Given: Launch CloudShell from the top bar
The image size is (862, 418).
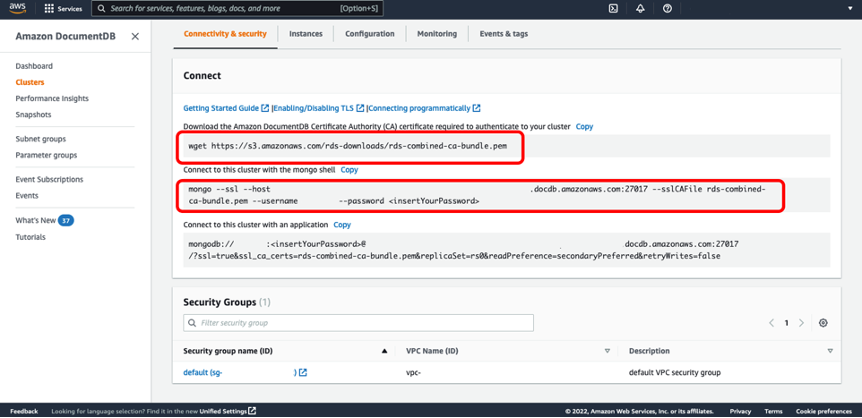Looking at the screenshot, I should point(613,9).
